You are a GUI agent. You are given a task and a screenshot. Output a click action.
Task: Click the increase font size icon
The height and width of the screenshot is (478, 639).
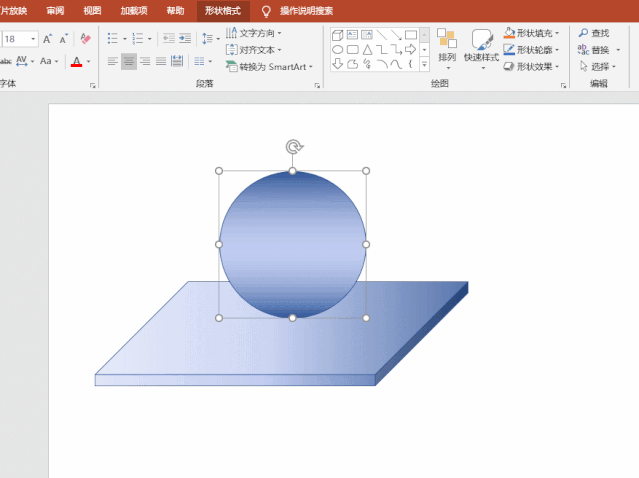pos(47,39)
